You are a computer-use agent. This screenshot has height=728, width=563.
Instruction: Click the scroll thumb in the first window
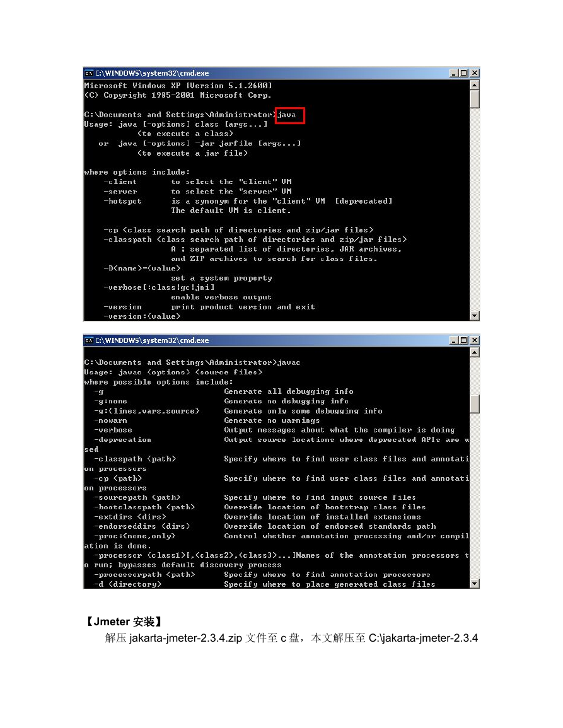coord(474,99)
